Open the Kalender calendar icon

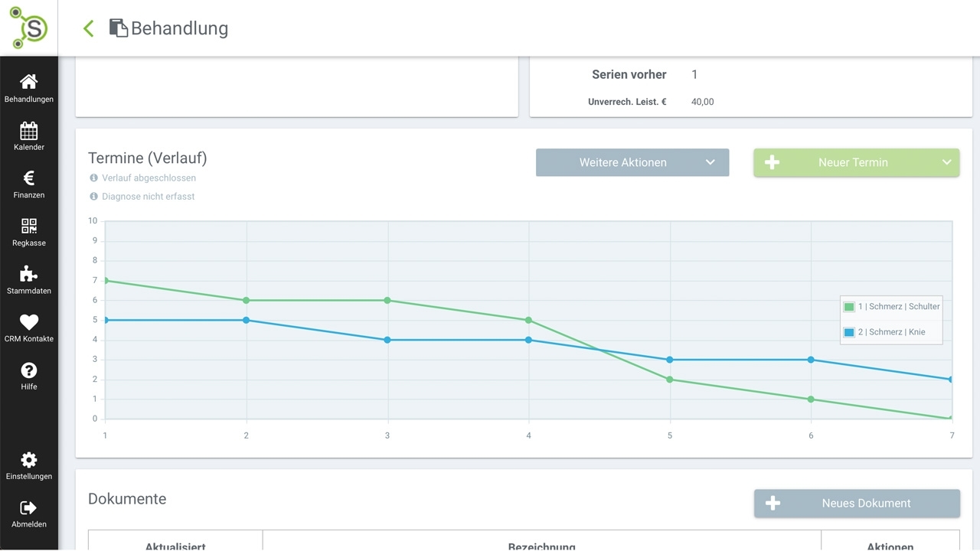(28, 130)
